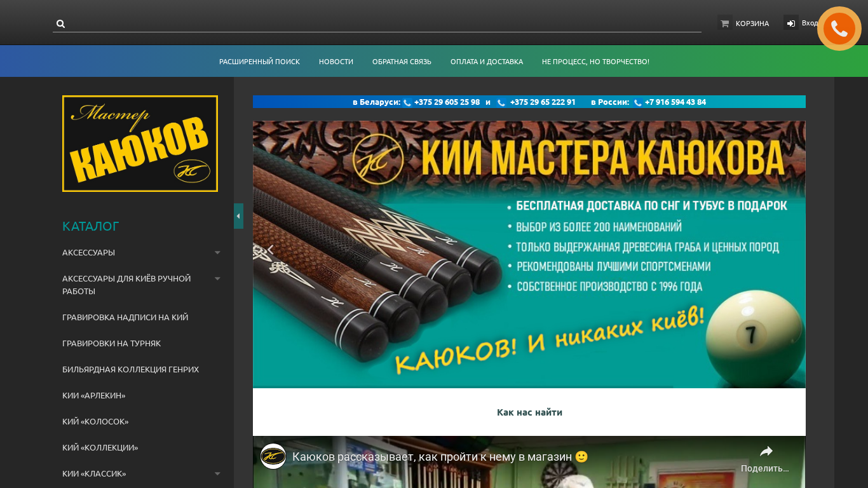Open the Новости menu item
This screenshot has width=868, height=488.
[x=336, y=62]
